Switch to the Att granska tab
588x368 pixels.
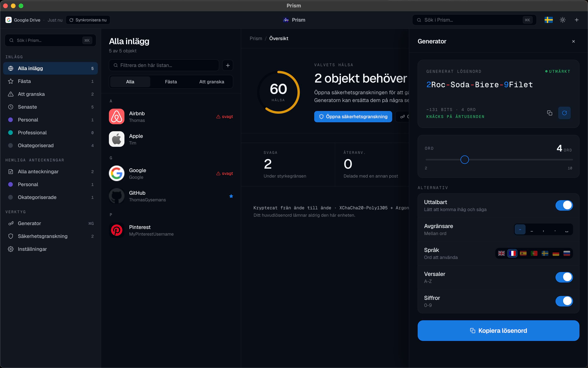tap(212, 82)
